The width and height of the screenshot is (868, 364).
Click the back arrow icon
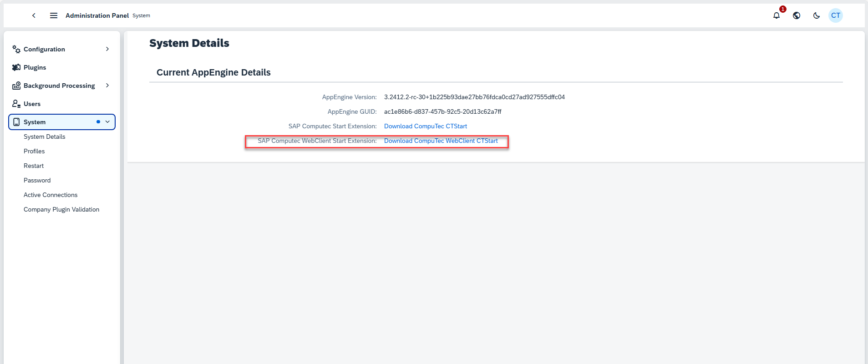(x=34, y=15)
